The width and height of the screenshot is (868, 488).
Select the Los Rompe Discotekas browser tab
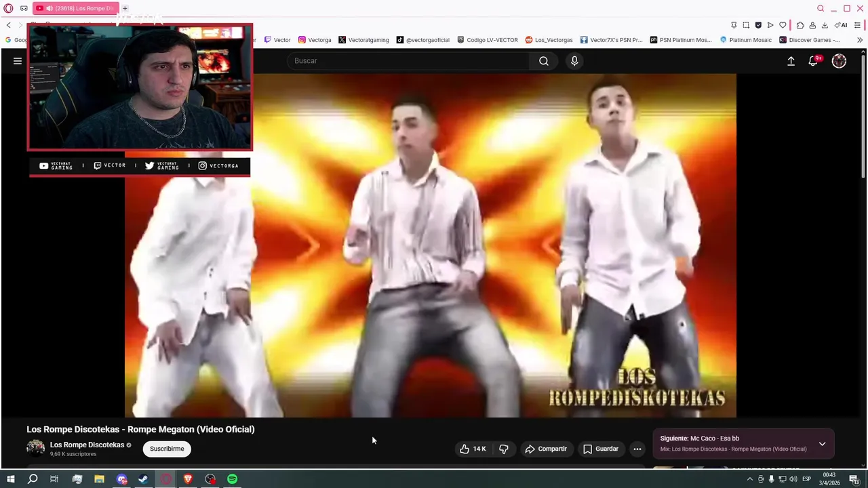(x=76, y=8)
